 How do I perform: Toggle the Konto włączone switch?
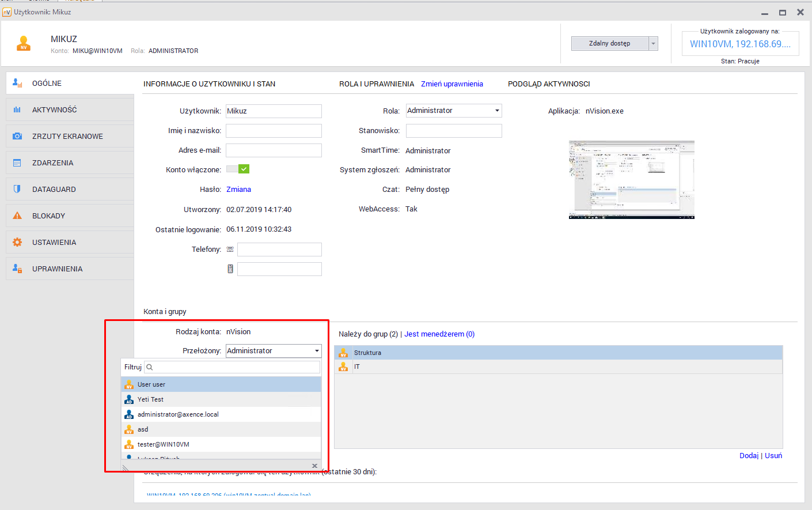coord(238,169)
